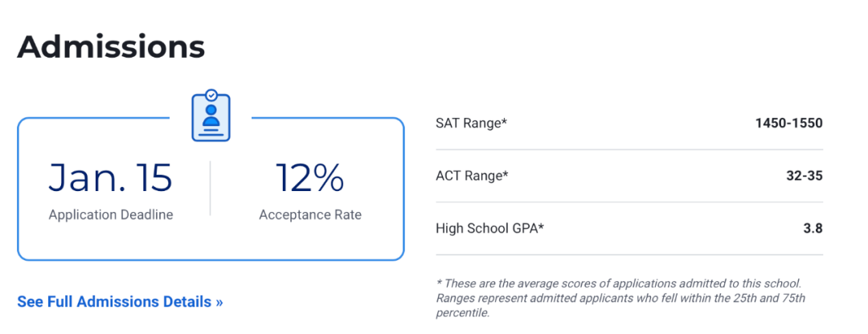
Task: Click the applicant ID badge icon
Action: tap(211, 116)
